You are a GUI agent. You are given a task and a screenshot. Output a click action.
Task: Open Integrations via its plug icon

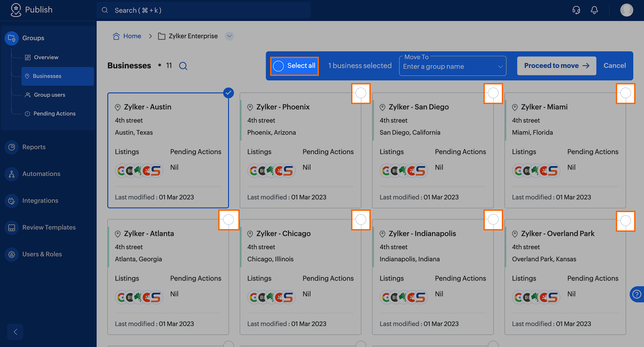coord(12,201)
